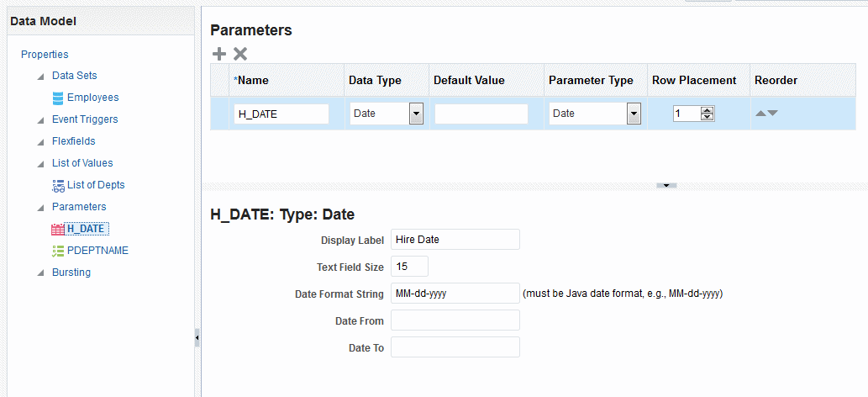
Task: Move parameter down with reorder arrow
Action: 773,113
